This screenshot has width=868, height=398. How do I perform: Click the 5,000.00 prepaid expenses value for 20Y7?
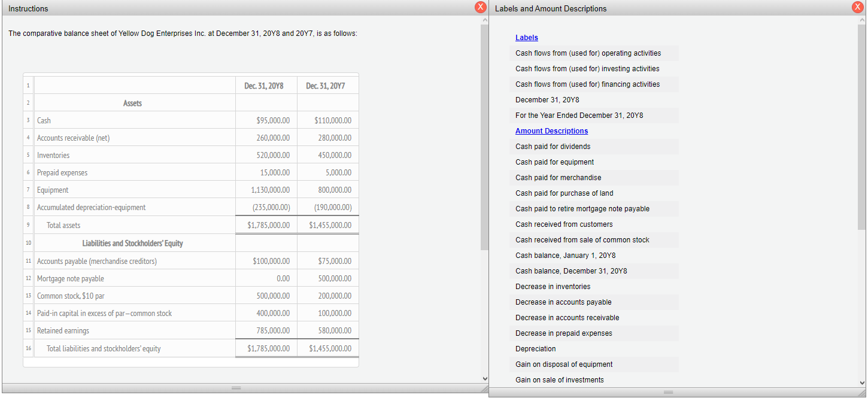[338, 173]
